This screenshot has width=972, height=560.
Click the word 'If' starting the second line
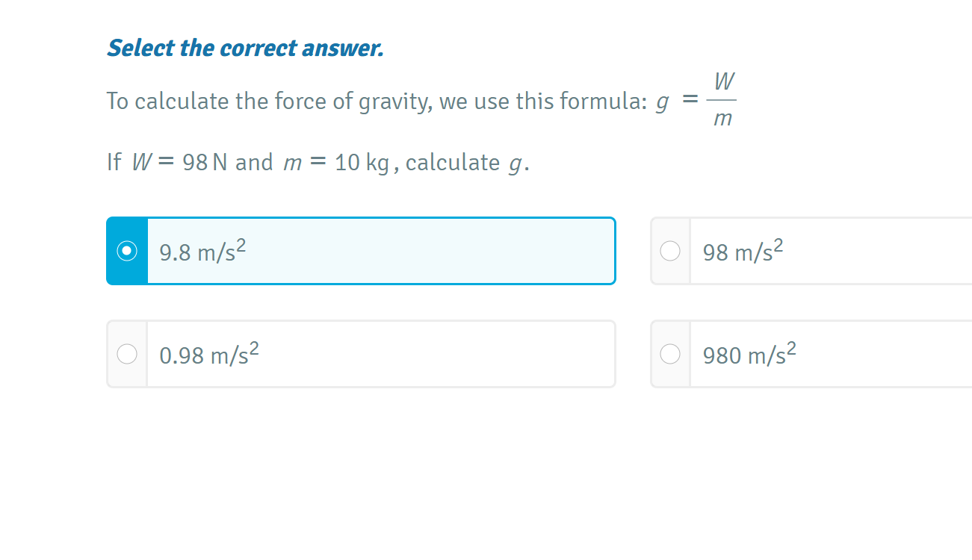coord(114,163)
